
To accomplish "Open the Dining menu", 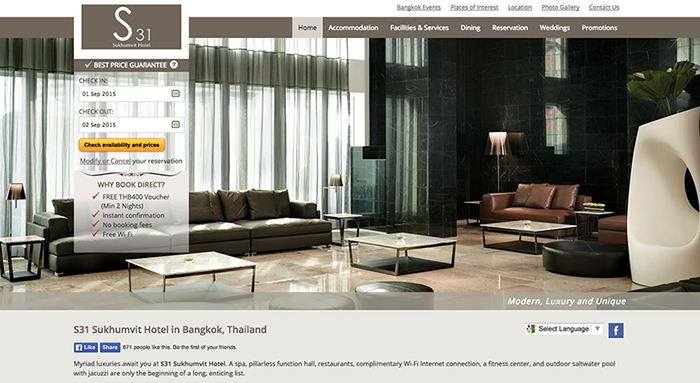I will click(470, 28).
